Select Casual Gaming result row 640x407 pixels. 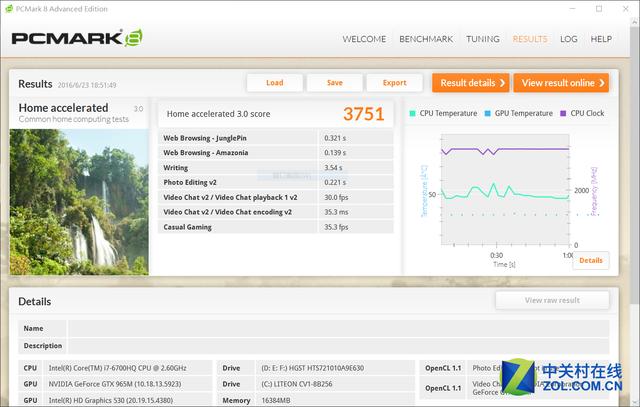point(276,227)
